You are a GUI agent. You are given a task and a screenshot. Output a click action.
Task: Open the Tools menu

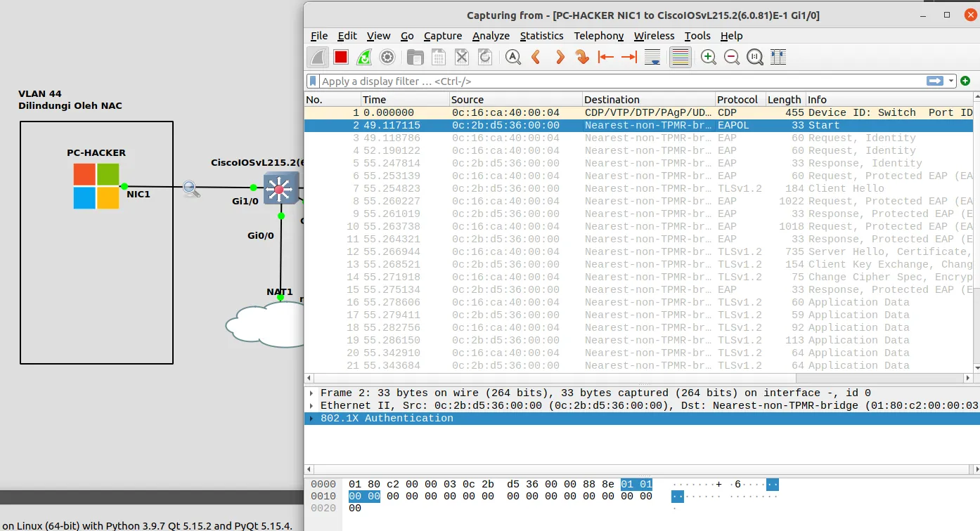click(697, 36)
